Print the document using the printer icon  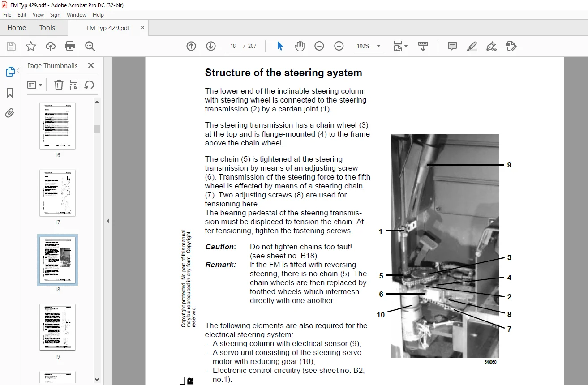[x=70, y=46]
